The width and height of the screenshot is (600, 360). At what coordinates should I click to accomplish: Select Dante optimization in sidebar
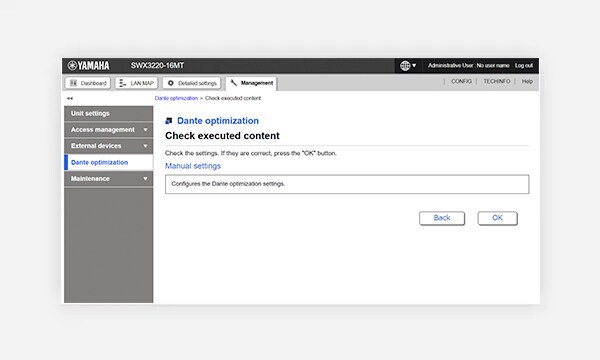click(109, 162)
